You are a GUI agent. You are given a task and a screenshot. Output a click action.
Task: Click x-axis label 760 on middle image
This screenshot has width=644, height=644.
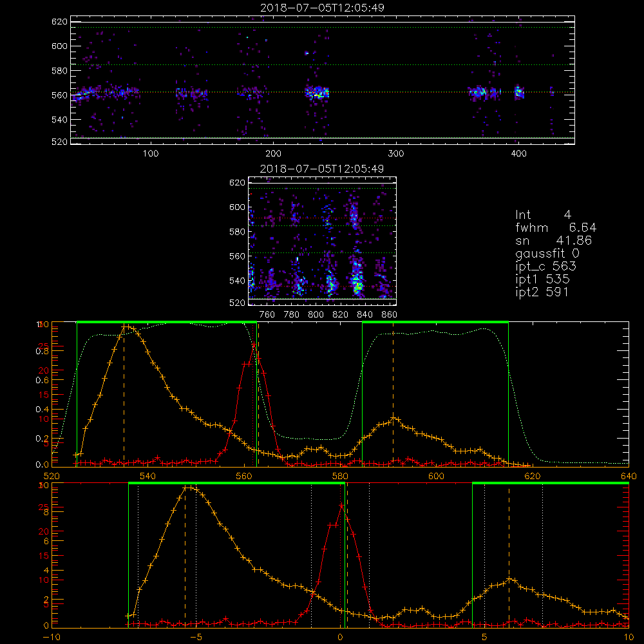coord(267,315)
